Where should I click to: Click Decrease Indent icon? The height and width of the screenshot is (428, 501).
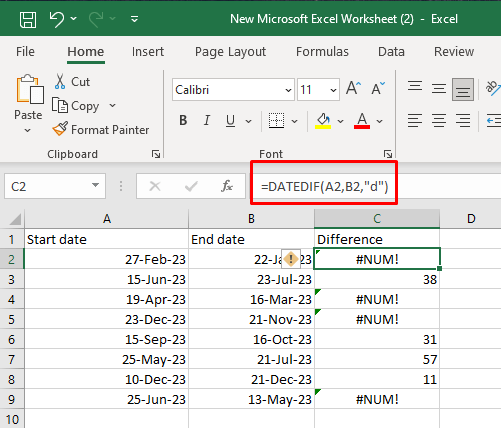pyautogui.click(x=493, y=120)
